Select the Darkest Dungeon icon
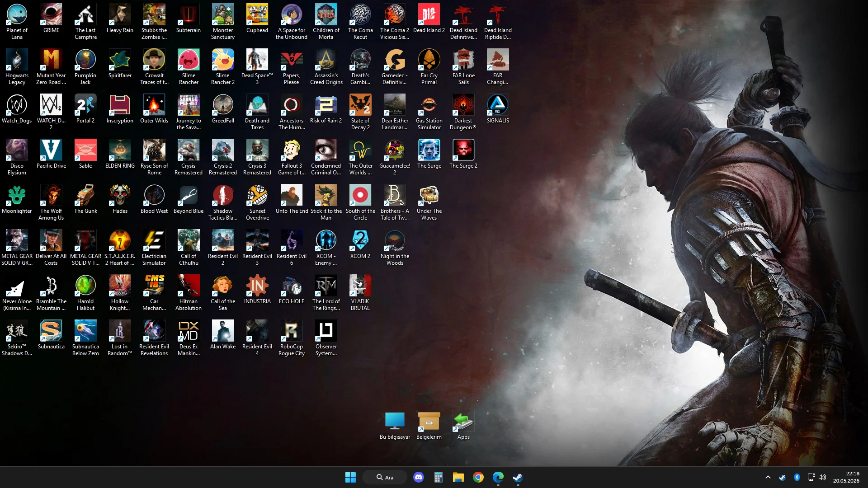The height and width of the screenshot is (488, 868). 463,112
